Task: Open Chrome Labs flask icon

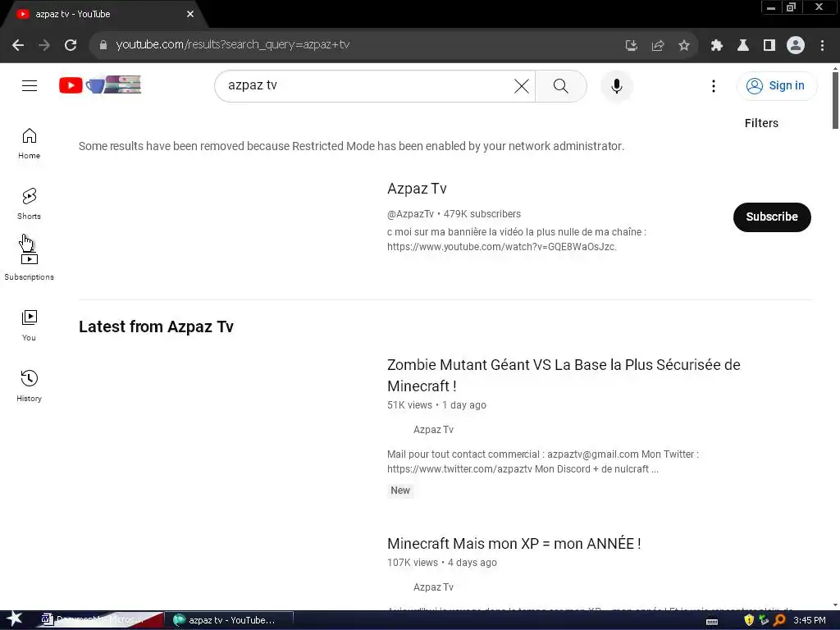Action: [743, 46]
